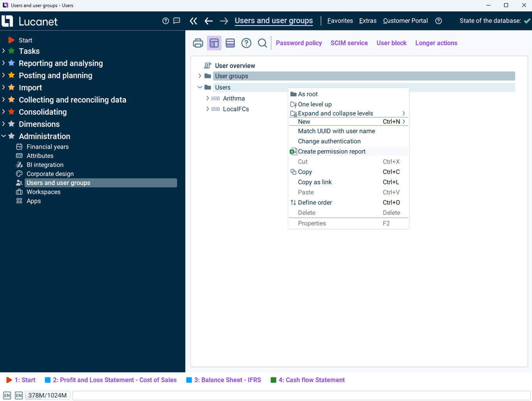Open the Favorites menu

(340, 21)
